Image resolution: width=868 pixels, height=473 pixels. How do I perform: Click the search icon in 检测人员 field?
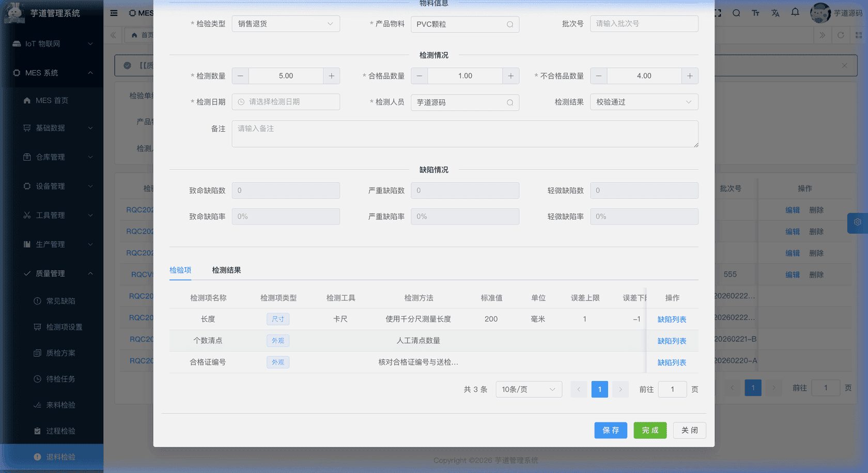coord(509,102)
